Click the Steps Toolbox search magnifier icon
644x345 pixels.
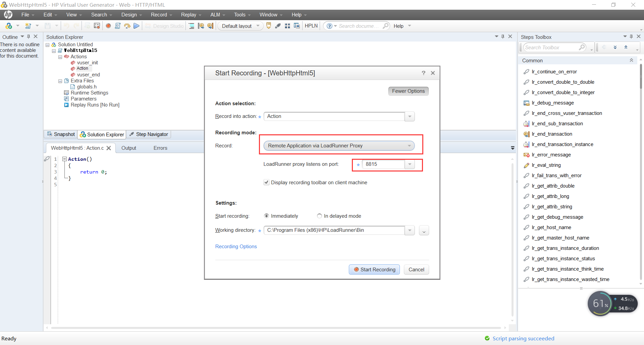tap(583, 47)
